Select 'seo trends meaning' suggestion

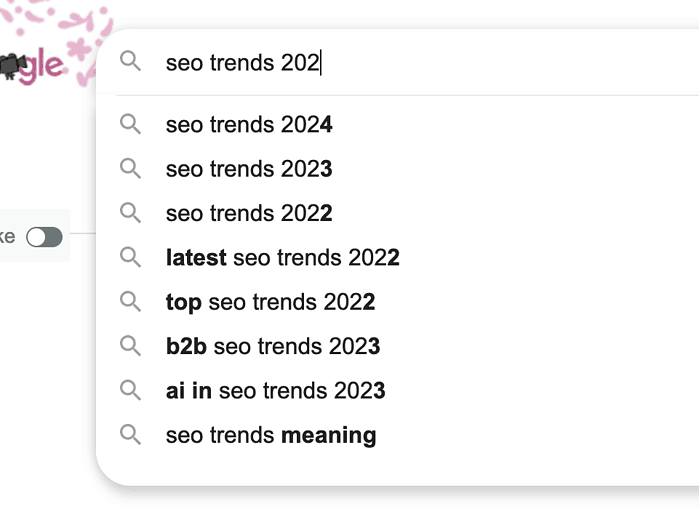271,435
